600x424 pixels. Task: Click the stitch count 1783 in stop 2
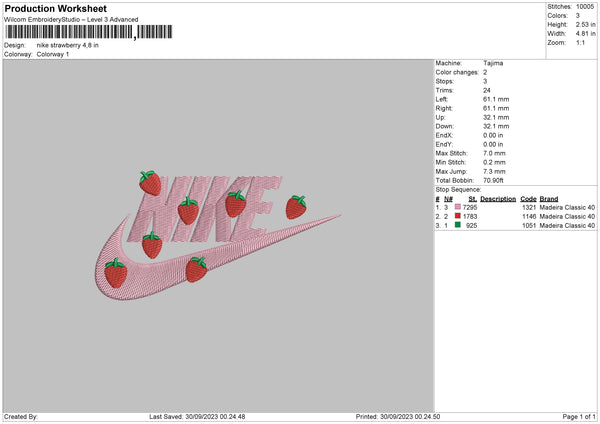(x=470, y=217)
